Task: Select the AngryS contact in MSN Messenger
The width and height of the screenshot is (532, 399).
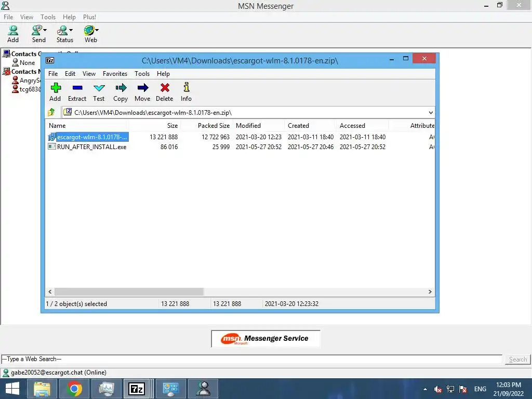Action: pos(26,81)
